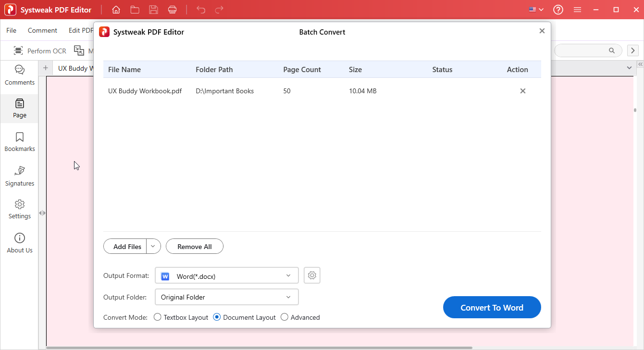The height and width of the screenshot is (350, 644).
Task: Select the Document Layout convert mode
Action: pyautogui.click(x=216, y=317)
